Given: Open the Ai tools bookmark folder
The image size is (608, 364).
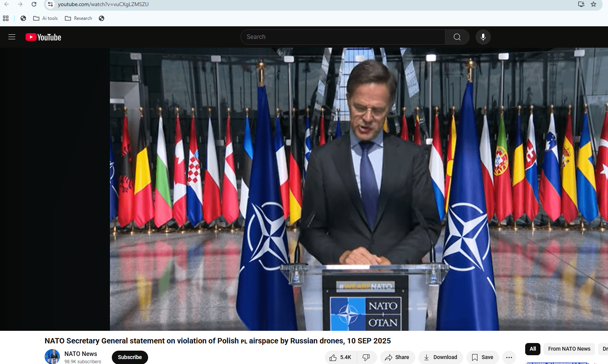Looking at the screenshot, I should (46, 18).
